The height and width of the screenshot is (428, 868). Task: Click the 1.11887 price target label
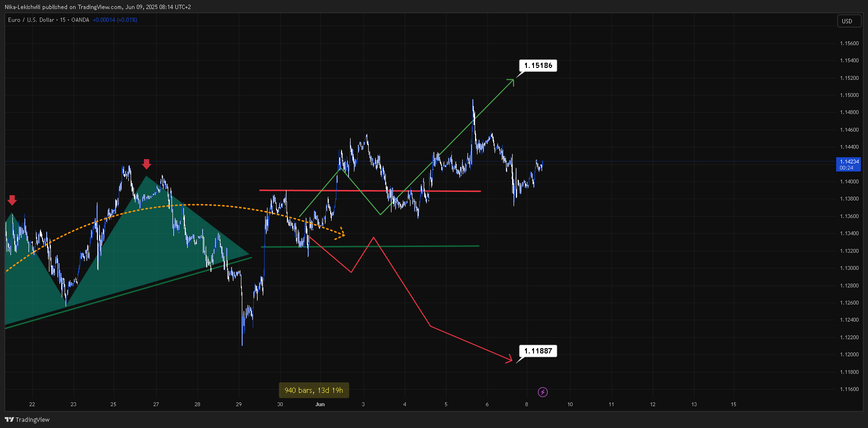point(538,351)
